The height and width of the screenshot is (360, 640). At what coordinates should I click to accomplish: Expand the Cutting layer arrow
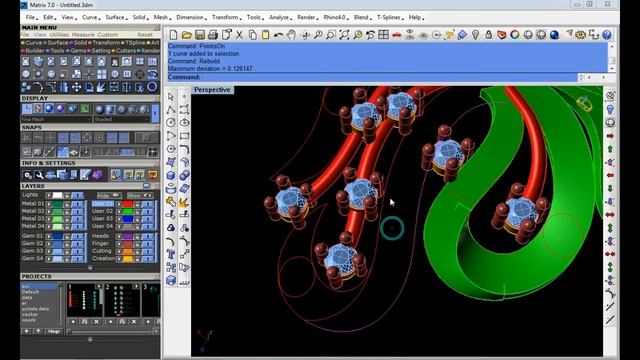coord(119,251)
